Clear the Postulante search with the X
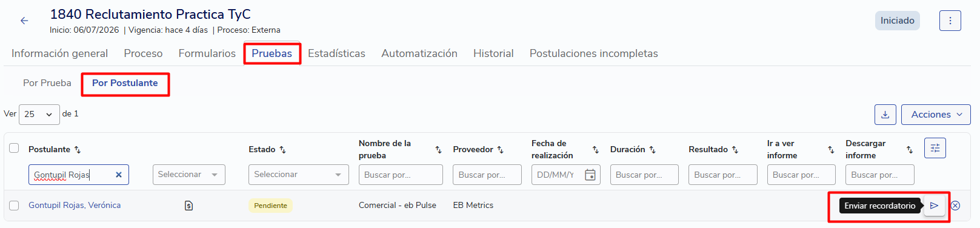This screenshot has width=980, height=228. 119,175
